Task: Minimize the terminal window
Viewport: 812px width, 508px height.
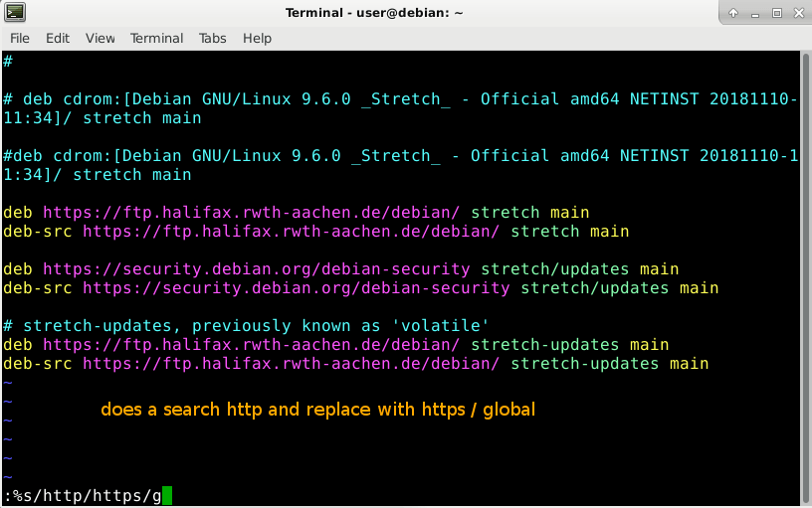Action: pos(755,14)
